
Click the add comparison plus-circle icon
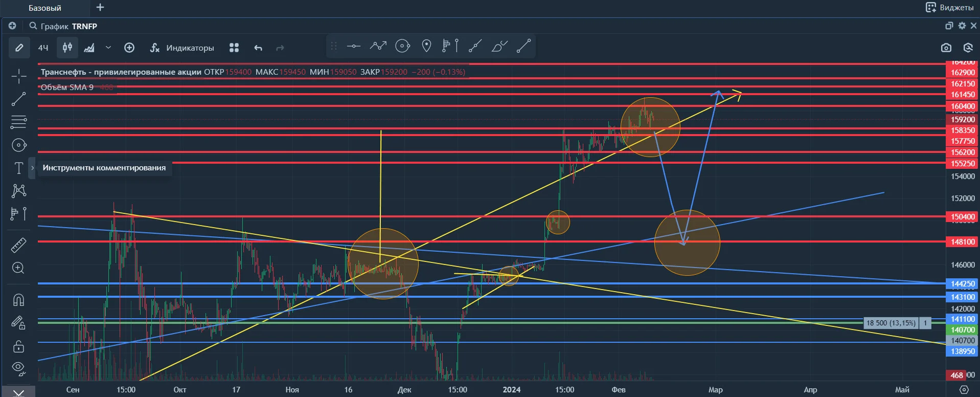click(129, 48)
